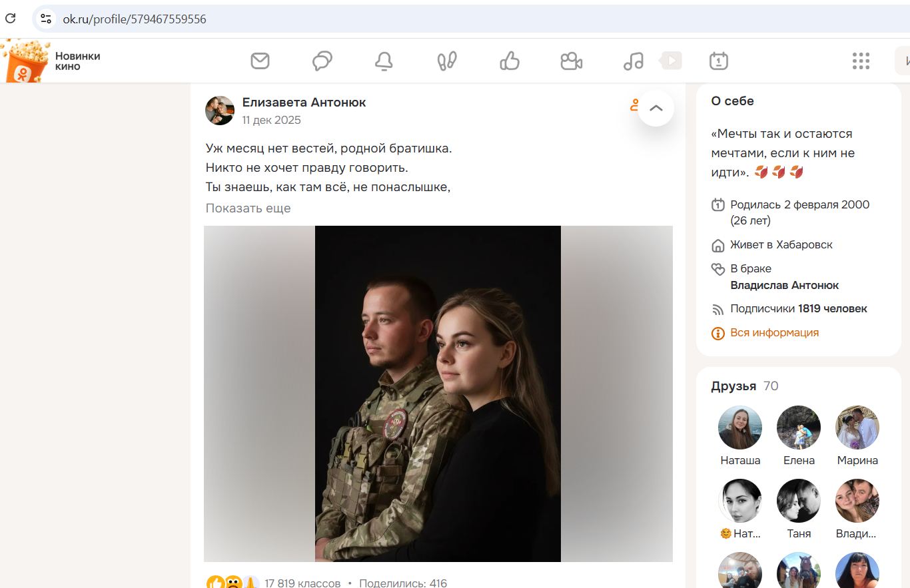Click the name label Елена
910x588 pixels.
pos(799,461)
